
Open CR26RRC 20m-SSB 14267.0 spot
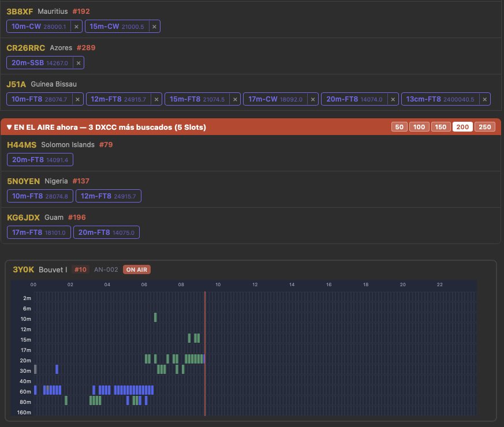(39, 63)
